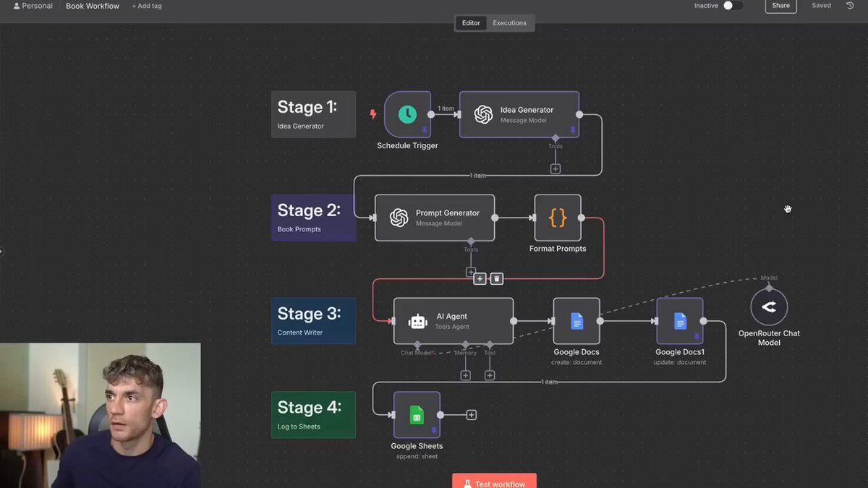Click the pin icon on Idea Generator node

click(x=573, y=130)
